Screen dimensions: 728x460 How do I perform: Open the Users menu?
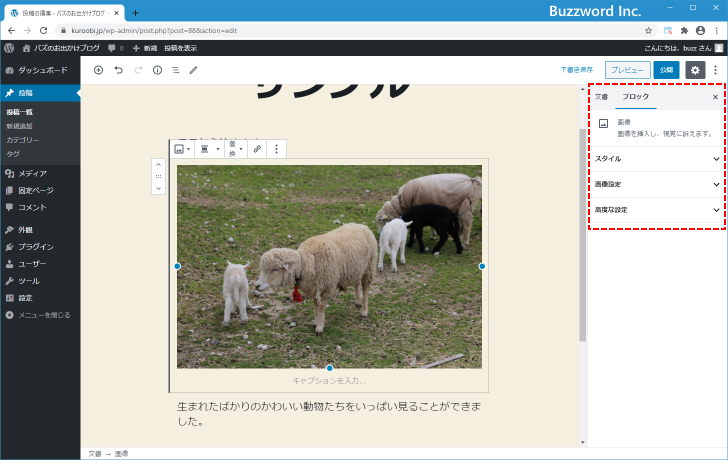coord(40,264)
